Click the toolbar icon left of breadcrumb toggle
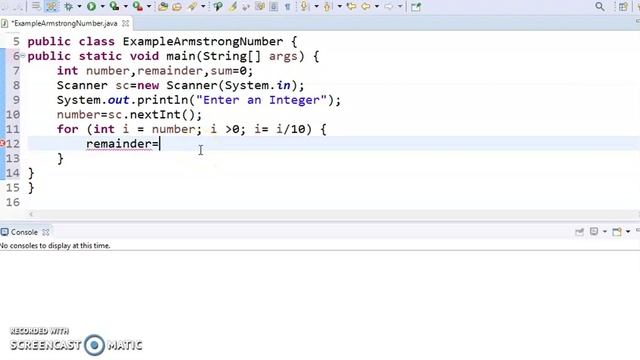 click(x=36, y=7)
